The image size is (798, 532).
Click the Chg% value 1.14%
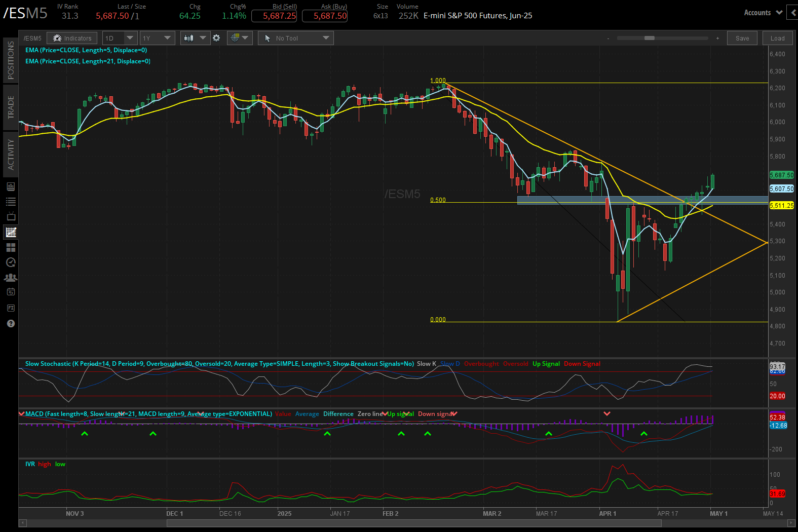point(234,16)
